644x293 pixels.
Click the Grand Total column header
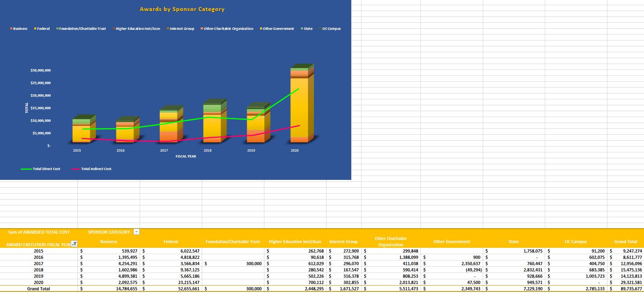[625, 242]
